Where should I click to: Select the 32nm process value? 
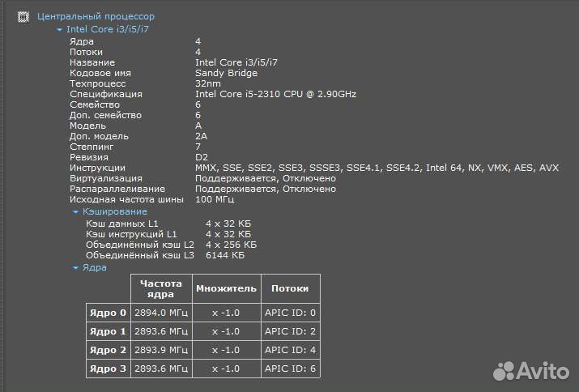click(x=208, y=83)
